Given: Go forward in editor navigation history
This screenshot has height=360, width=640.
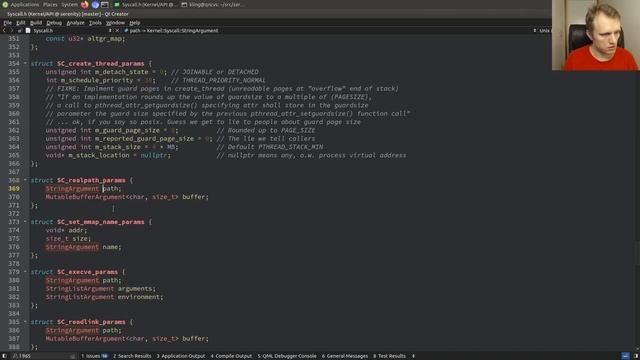Looking at the screenshot, I should 11,30.
